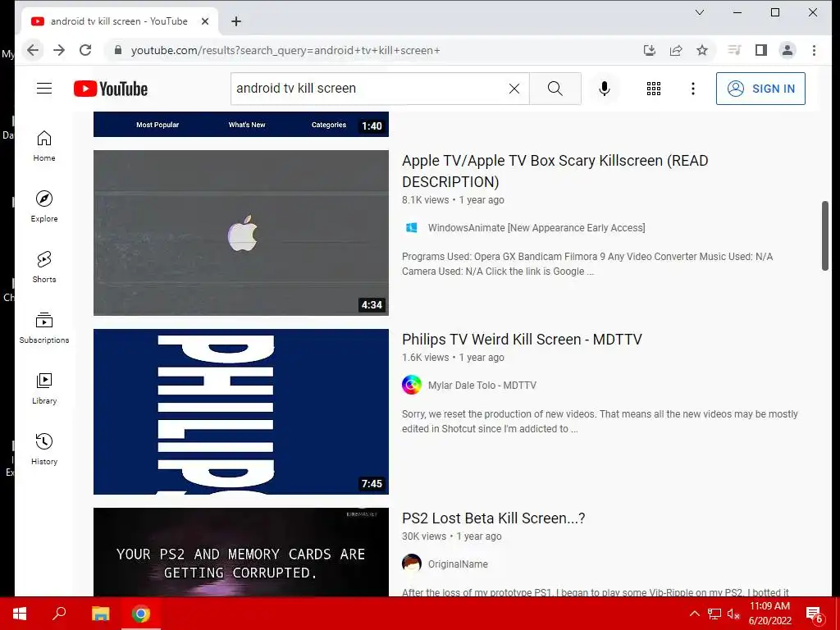
Task: Click the page vertical scrollbar thumb
Action: pyautogui.click(x=825, y=235)
